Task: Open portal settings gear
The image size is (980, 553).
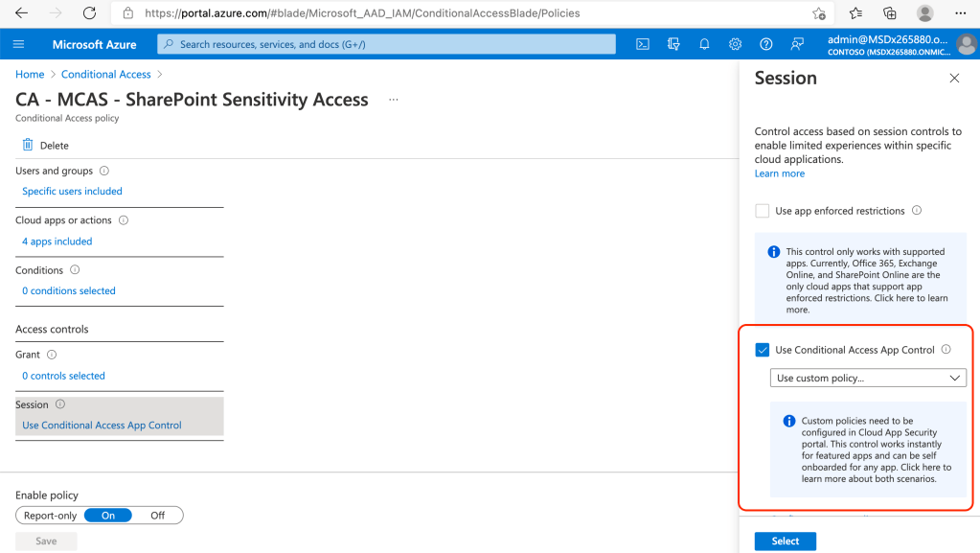Action: click(735, 44)
